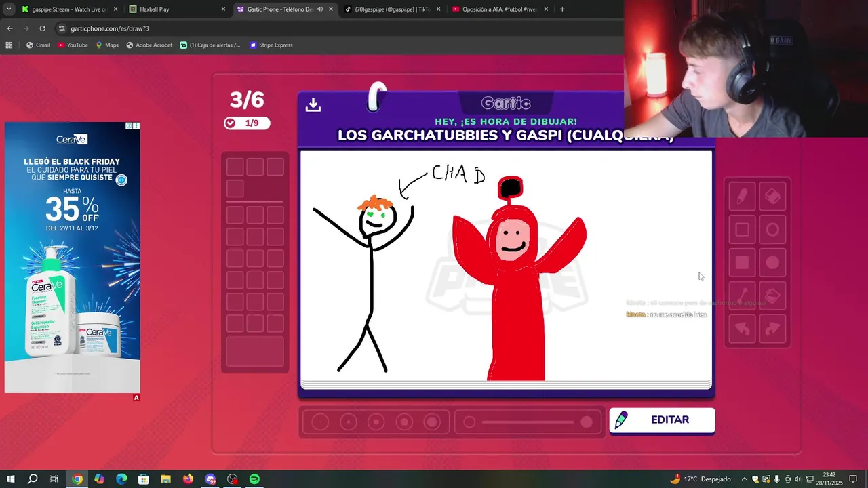Click the CeraVe Black Friday ad
This screenshot has height=488, width=868.
click(72, 258)
